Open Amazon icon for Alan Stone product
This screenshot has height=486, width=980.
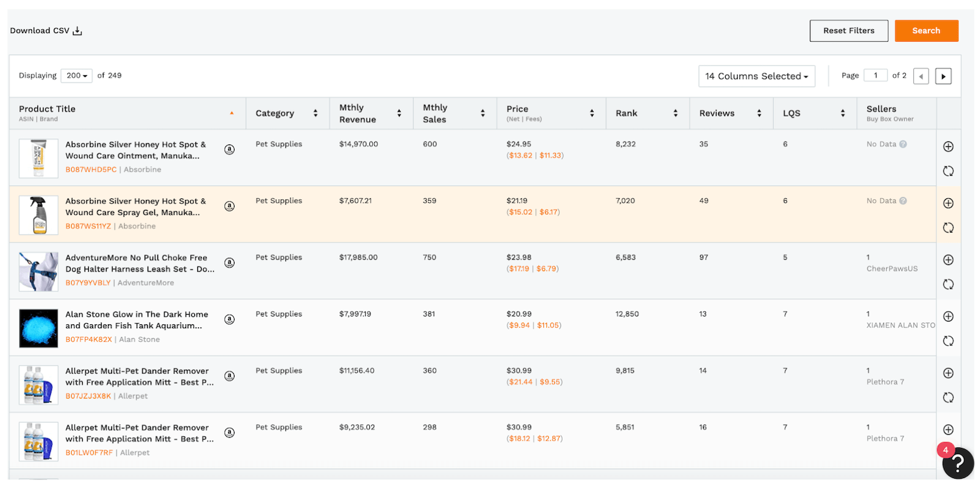pos(229,320)
